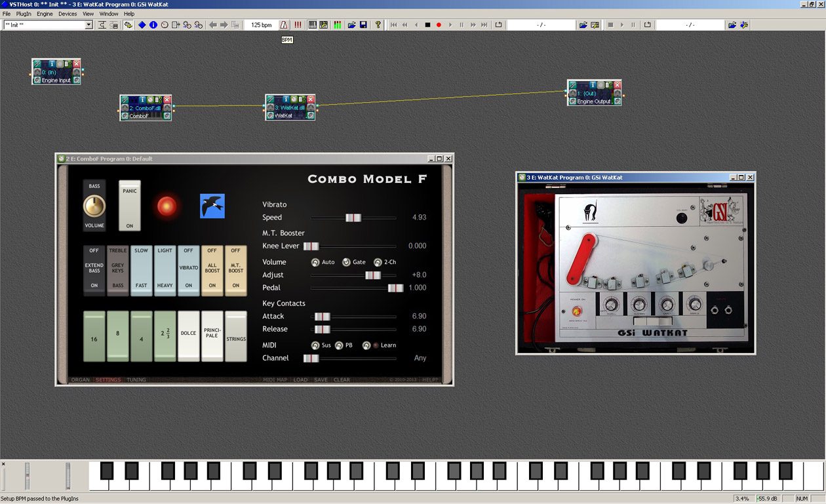The height and width of the screenshot is (504, 826).
Task: Toggle the SLOW/FAST vibrato speed switch
Action: (x=142, y=271)
